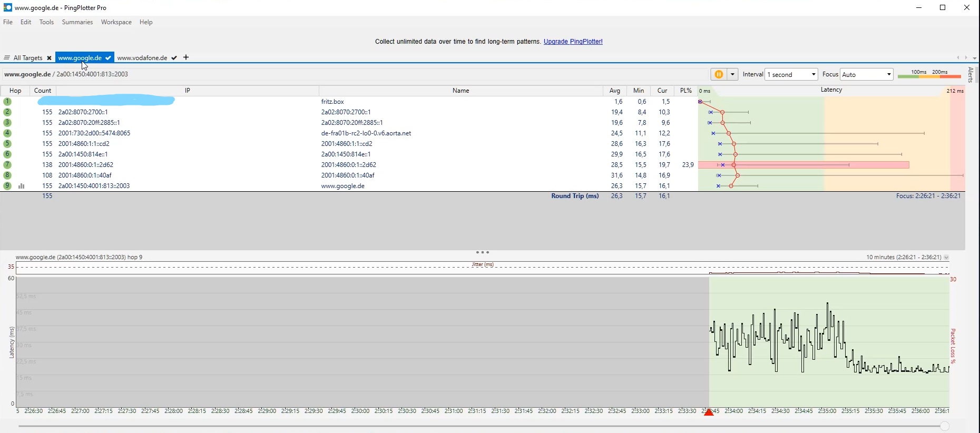Open the Edit menu
The image size is (980, 433).
click(x=26, y=22)
